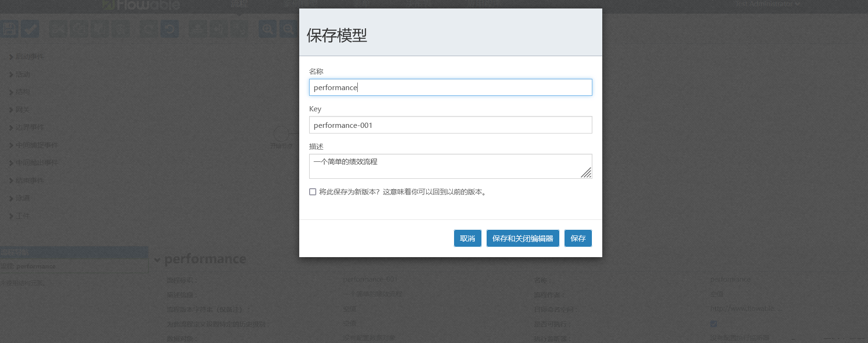Click the 将此保存为新版本 label text
This screenshot has width=868, height=343.
pos(404,192)
